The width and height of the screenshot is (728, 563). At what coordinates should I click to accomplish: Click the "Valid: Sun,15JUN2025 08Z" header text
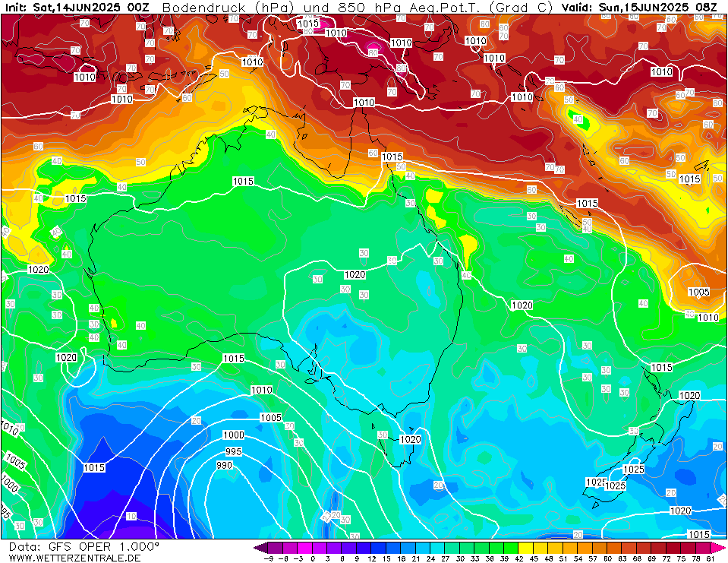[639, 8]
